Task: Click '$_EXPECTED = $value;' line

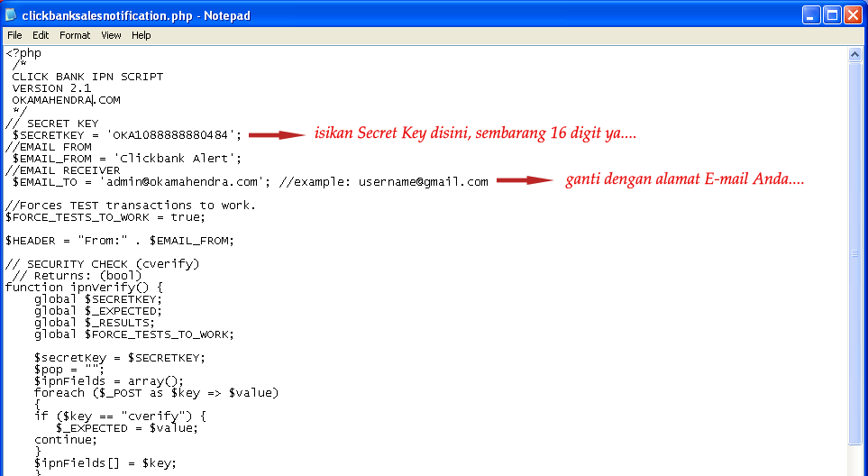Action: 127,428
